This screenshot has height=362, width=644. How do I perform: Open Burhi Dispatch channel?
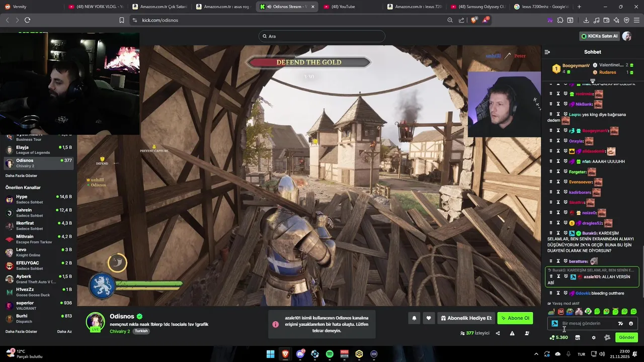[x=39, y=319]
